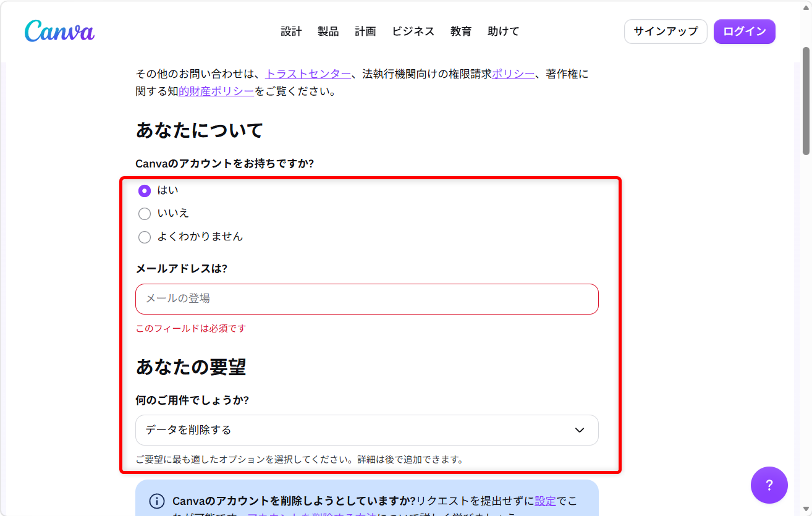812x516 pixels.
Task: Click the 設定 link in the blue notice
Action: point(546,501)
